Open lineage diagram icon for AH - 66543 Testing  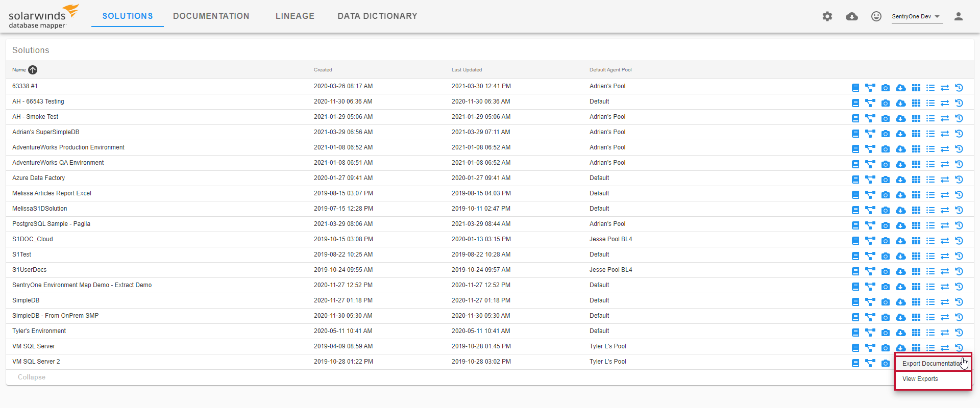[870, 103]
